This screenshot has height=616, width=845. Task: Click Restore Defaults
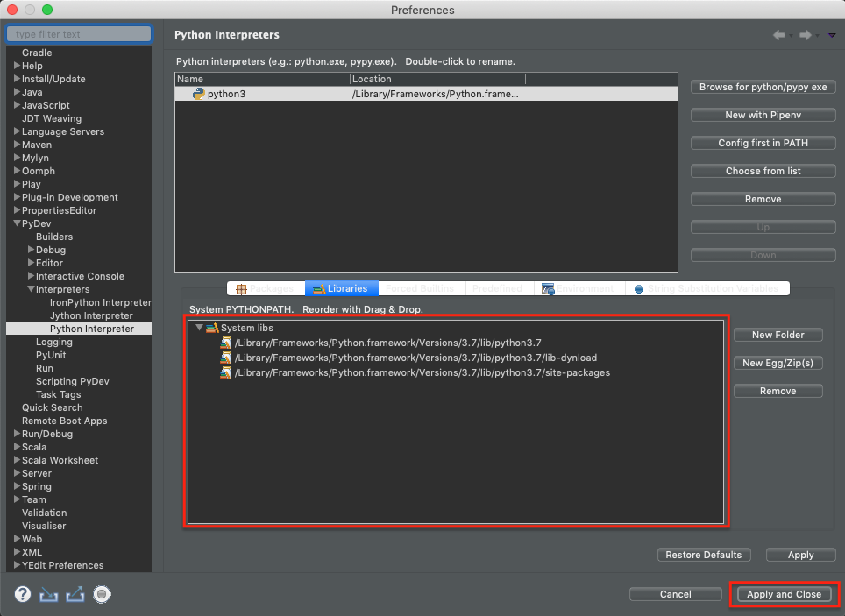point(704,555)
